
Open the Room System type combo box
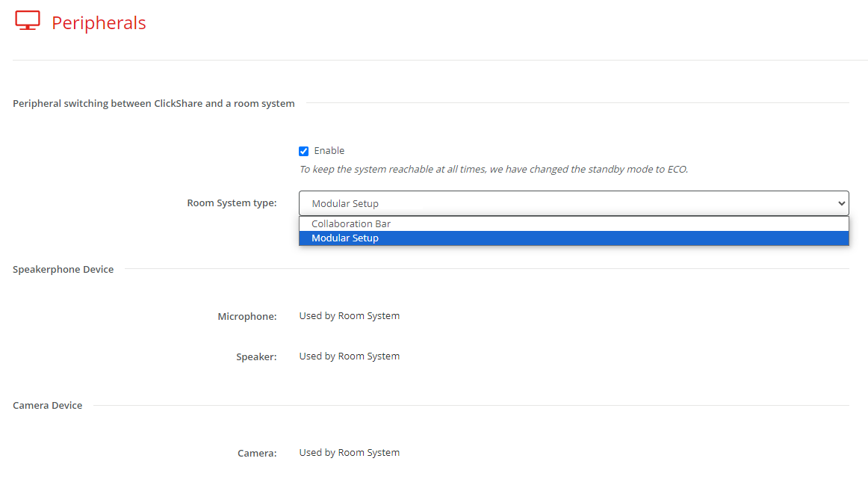coord(568,203)
